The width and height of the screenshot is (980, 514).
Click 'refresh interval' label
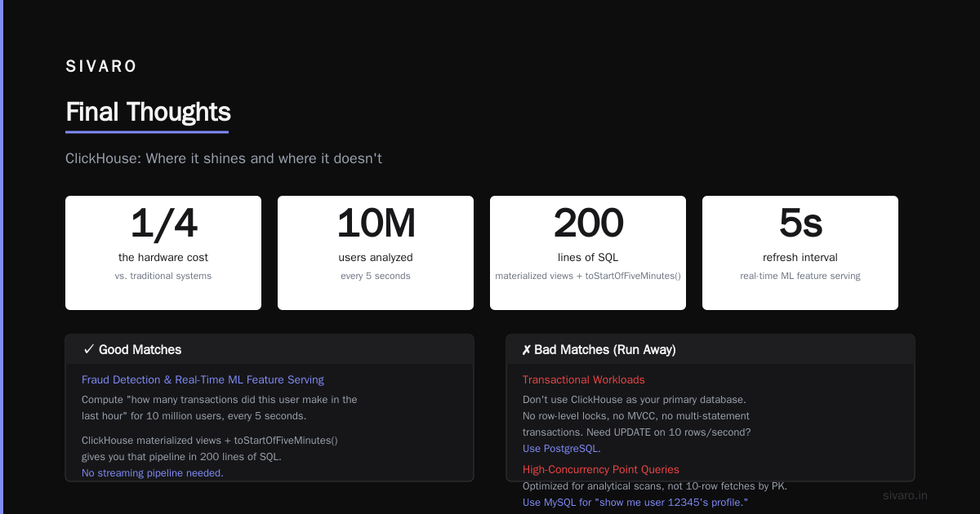tap(800, 257)
